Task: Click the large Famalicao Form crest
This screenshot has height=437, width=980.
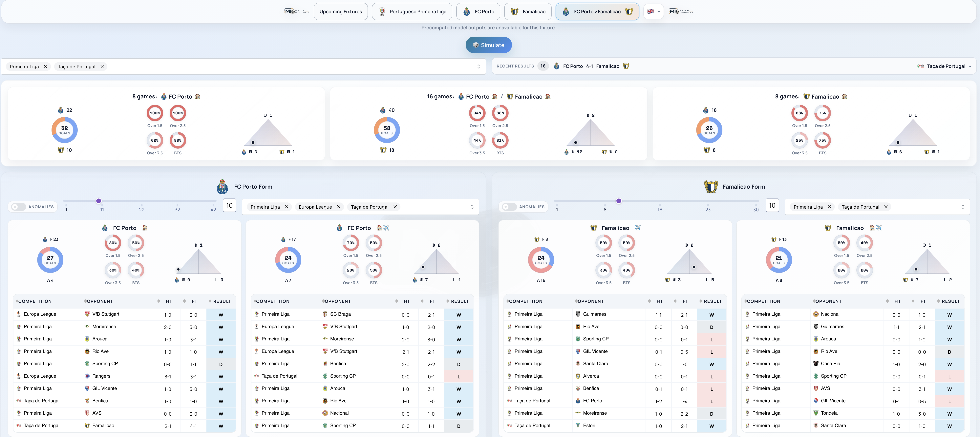Action: click(711, 187)
